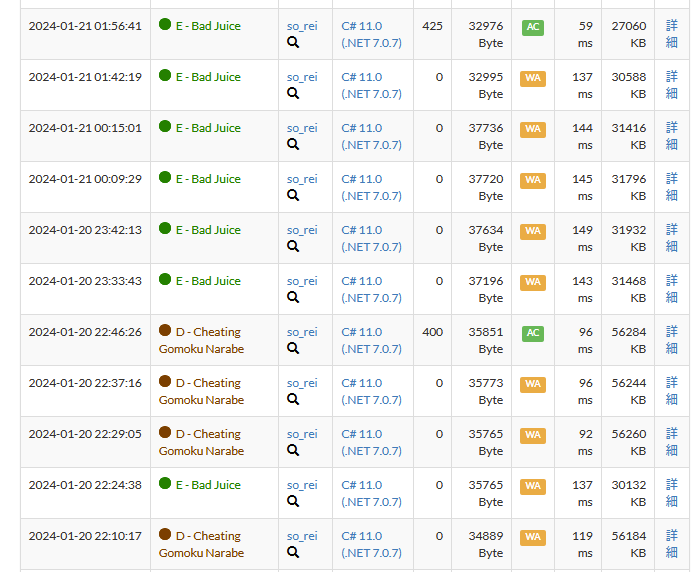Open 詳細 details for the 22:46:26 submission
The image size is (694, 572).
tap(672, 340)
